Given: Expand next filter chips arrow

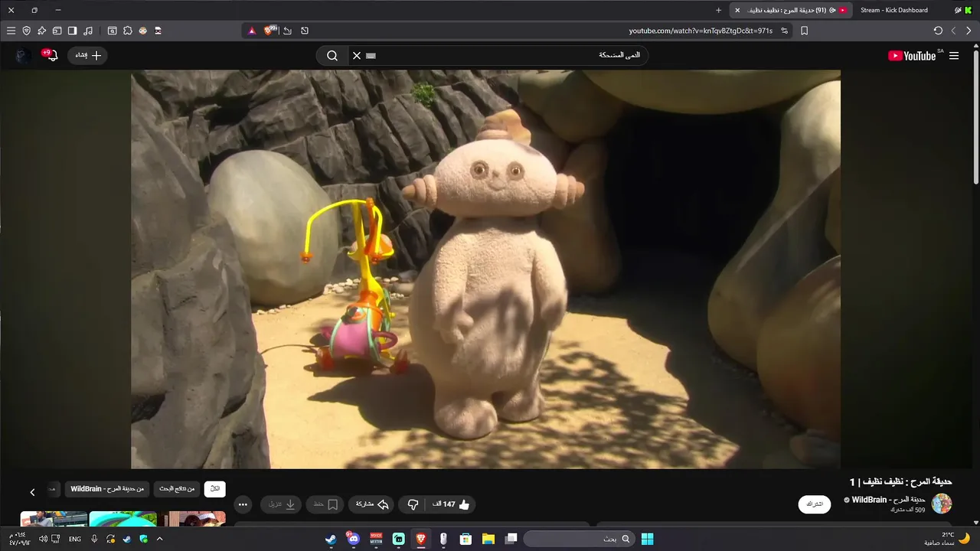Looking at the screenshot, I should pos(32,492).
